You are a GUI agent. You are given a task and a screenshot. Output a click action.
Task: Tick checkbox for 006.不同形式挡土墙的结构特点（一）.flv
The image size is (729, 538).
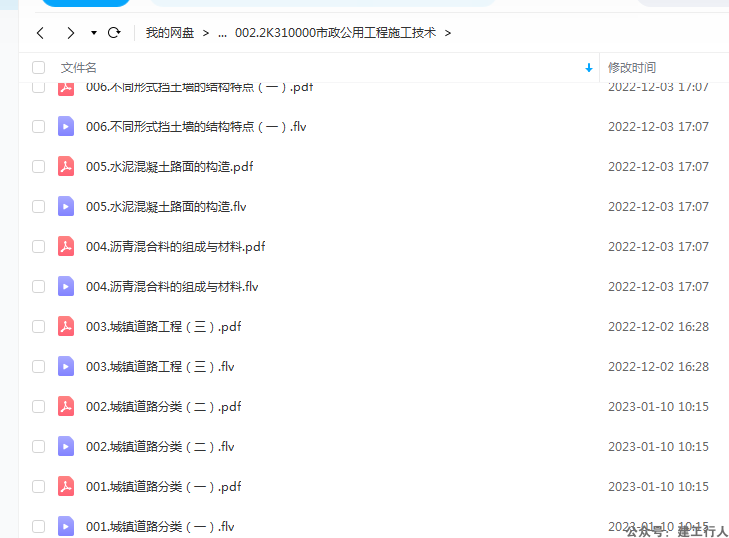(x=39, y=126)
